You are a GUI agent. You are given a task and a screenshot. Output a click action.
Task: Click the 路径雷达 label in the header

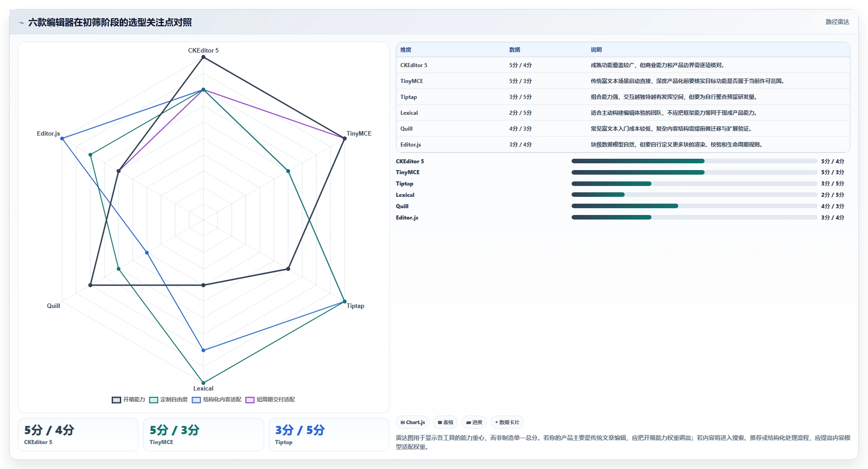click(837, 22)
